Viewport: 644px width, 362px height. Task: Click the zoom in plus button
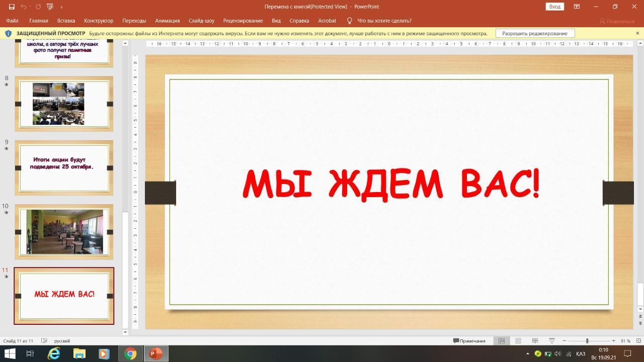click(x=613, y=341)
